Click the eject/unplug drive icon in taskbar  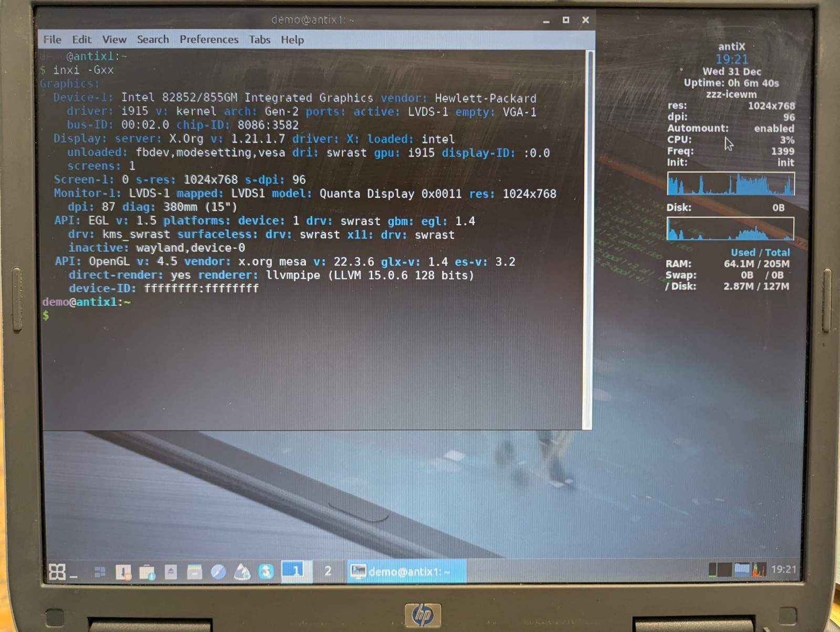coord(171,572)
